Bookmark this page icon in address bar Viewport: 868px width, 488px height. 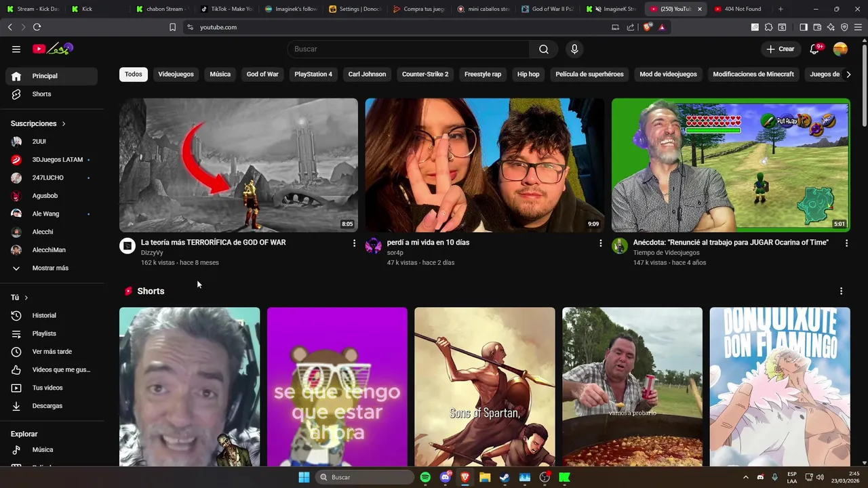click(x=172, y=27)
